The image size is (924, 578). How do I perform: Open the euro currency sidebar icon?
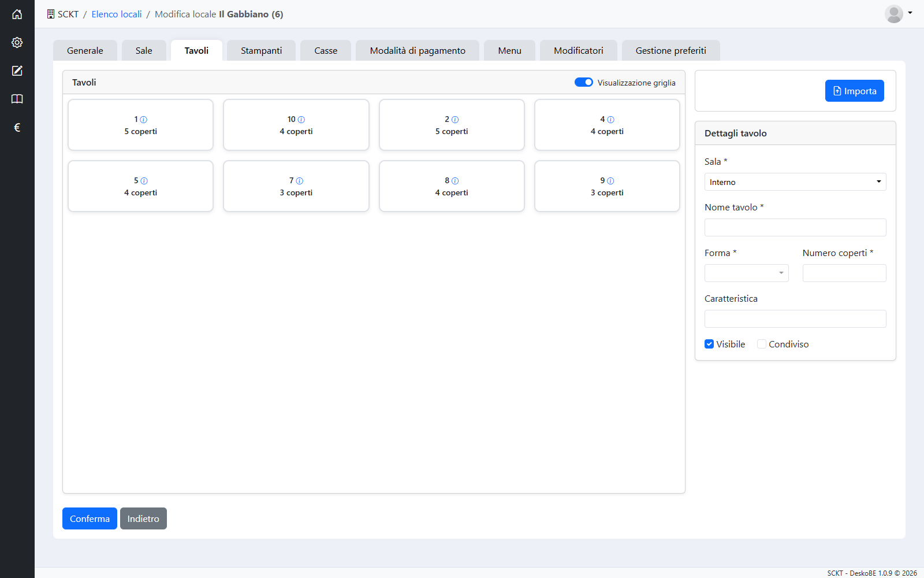17,127
